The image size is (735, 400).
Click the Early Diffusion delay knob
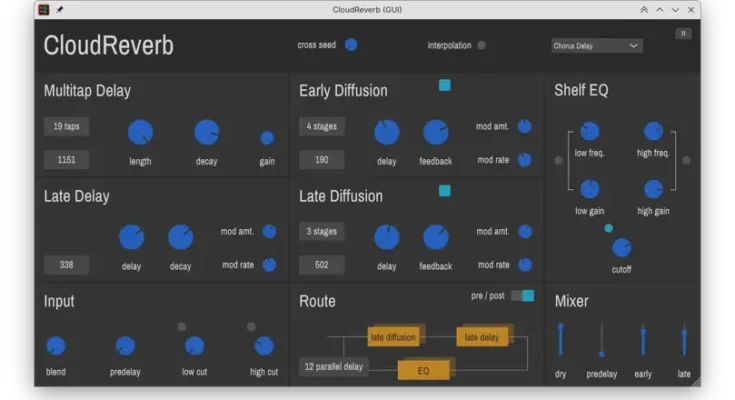(387, 132)
